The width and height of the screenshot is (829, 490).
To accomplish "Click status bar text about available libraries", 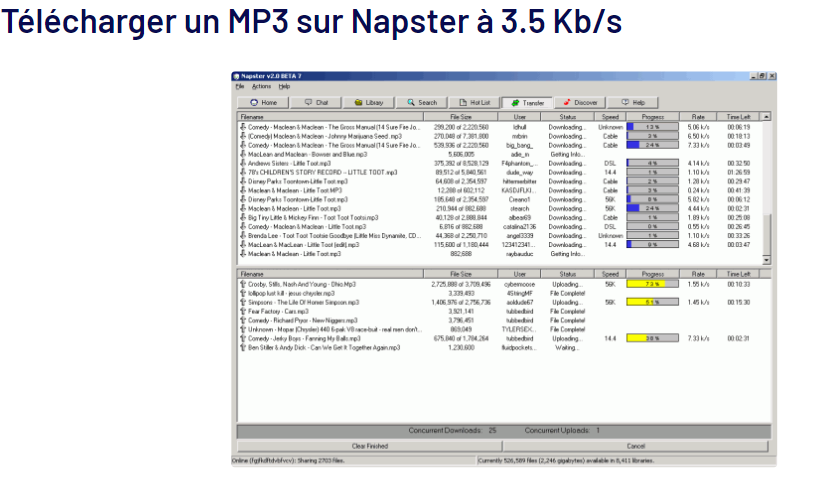I will (x=566, y=461).
